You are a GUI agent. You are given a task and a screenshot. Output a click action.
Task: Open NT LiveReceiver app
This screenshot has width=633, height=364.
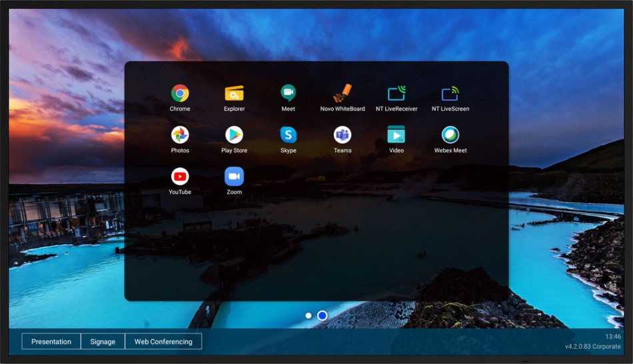pos(396,94)
